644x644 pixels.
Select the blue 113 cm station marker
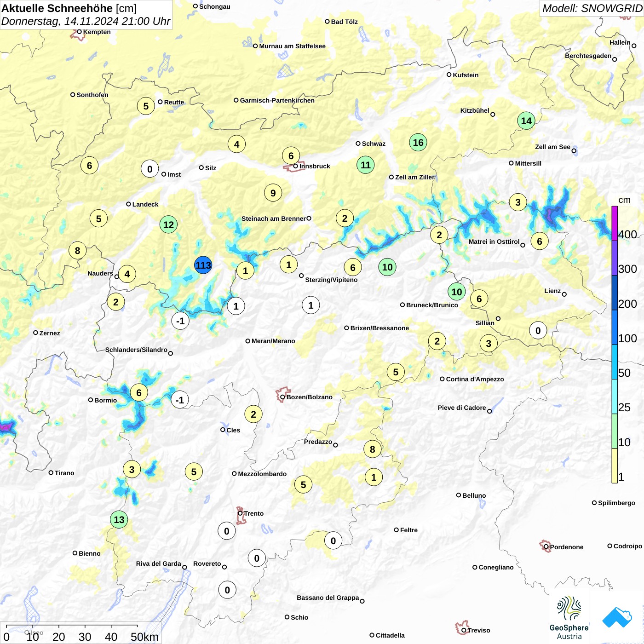203,265
